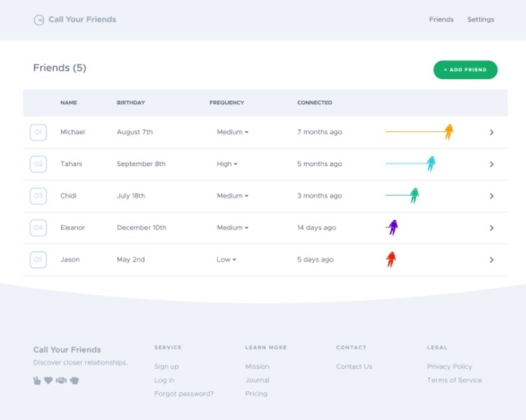Viewport: 526px width, 420px height.
Task: Click the name Tahani
Action: [71, 164]
